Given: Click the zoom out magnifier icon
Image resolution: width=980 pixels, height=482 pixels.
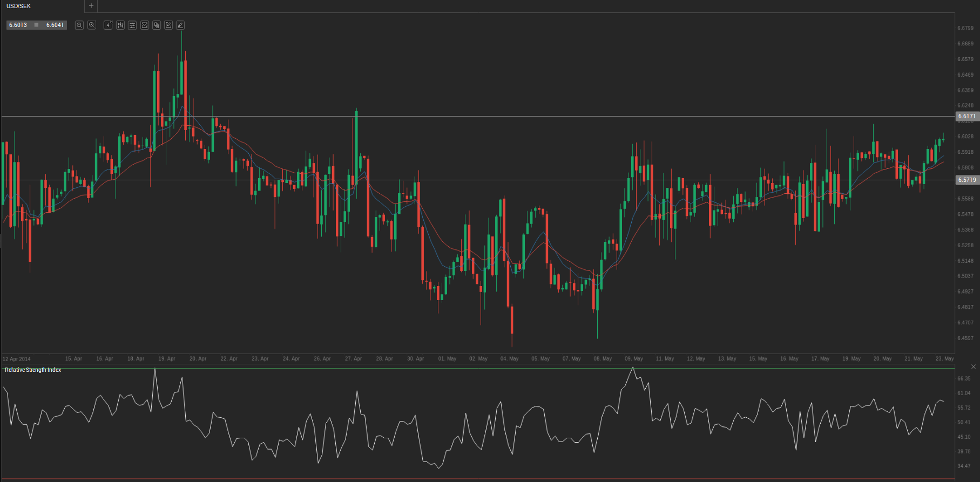Looking at the screenshot, I should 79,25.
